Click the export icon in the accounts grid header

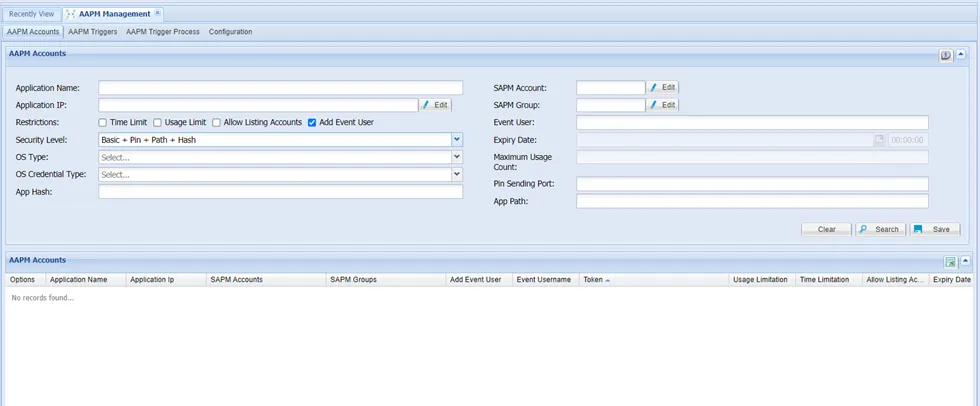[x=950, y=262]
